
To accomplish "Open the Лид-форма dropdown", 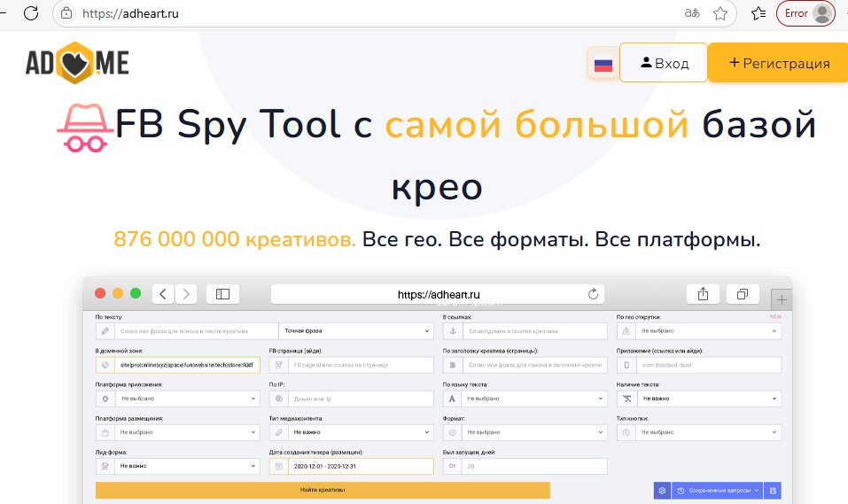I will (x=187, y=466).
